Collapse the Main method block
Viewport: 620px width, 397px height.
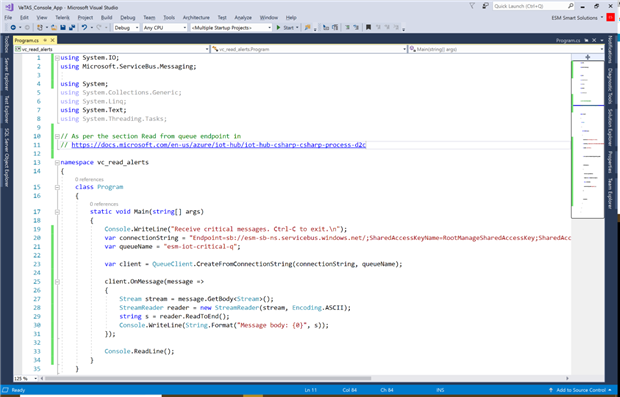tap(57, 212)
